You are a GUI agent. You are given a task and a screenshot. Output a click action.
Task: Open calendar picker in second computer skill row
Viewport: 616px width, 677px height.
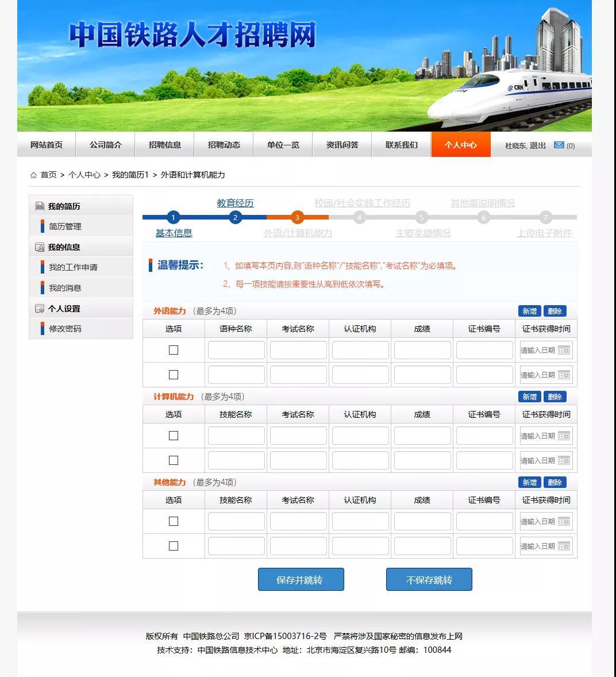564,461
